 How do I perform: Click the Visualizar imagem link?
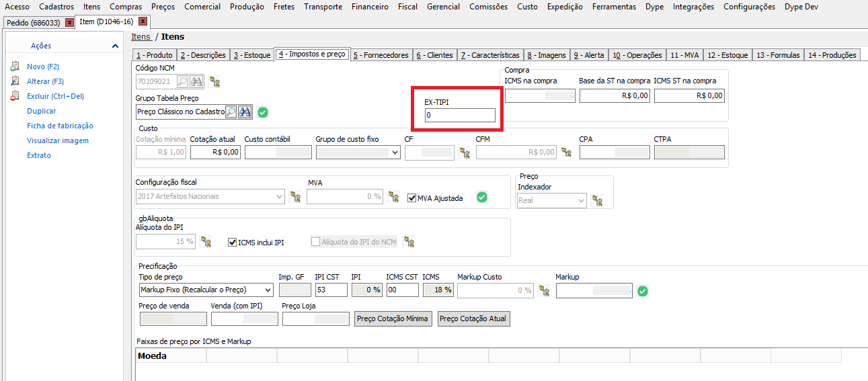tap(58, 140)
